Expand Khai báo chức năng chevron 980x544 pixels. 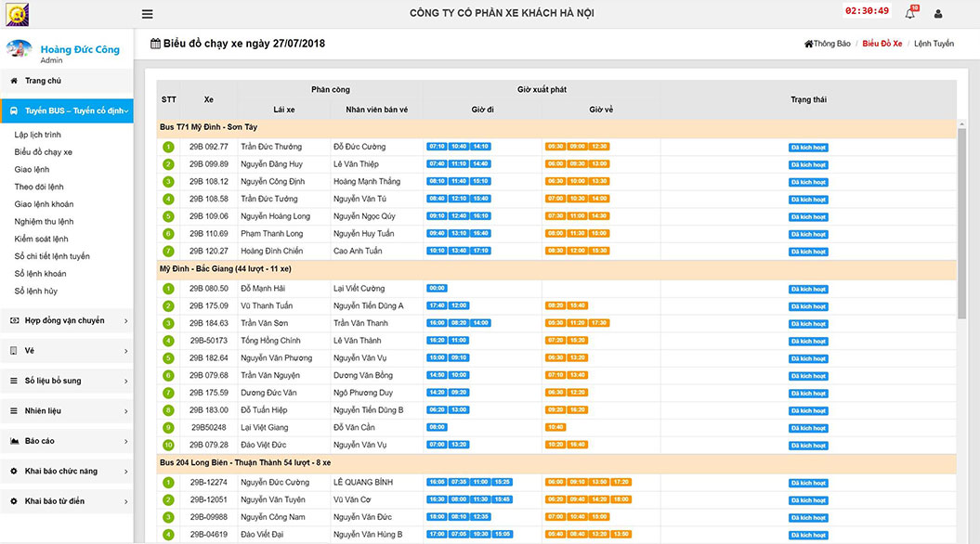coord(126,472)
